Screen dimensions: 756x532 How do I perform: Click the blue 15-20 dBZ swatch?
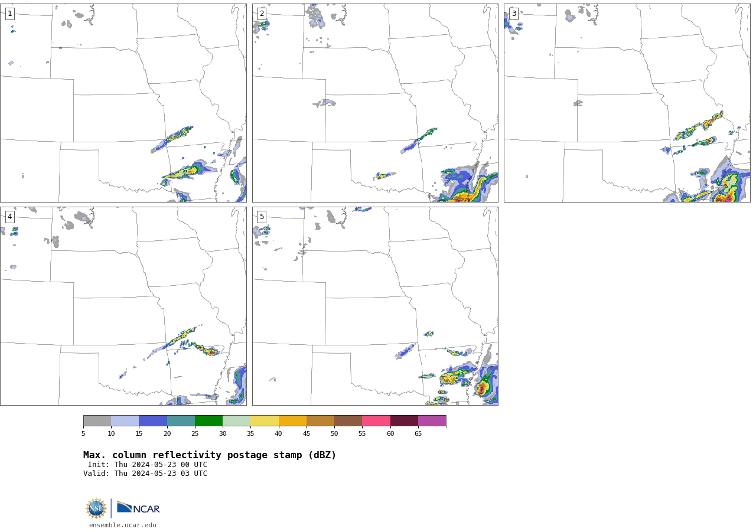coord(153,421)
